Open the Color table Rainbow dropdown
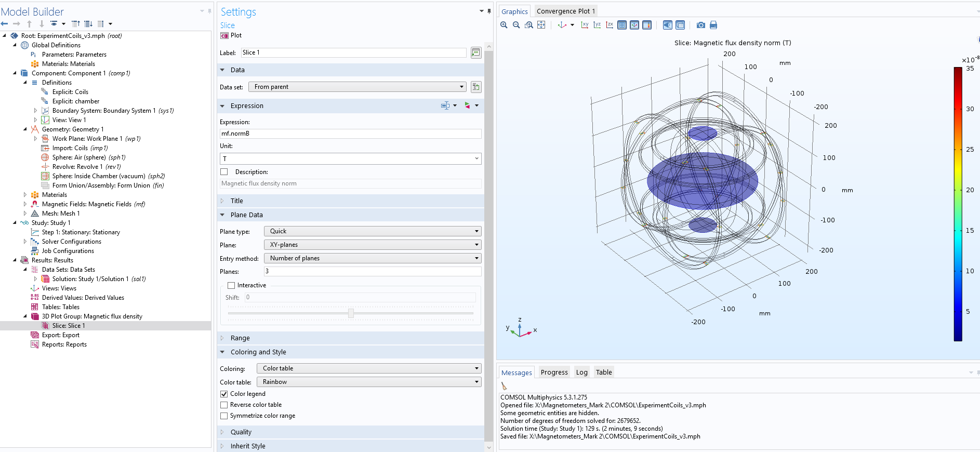 coord(369,382)
